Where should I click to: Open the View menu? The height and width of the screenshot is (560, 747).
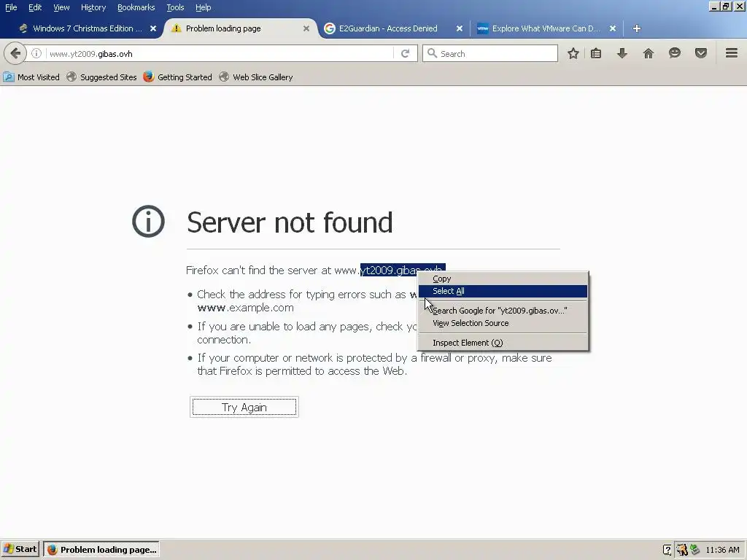point(61,7)
